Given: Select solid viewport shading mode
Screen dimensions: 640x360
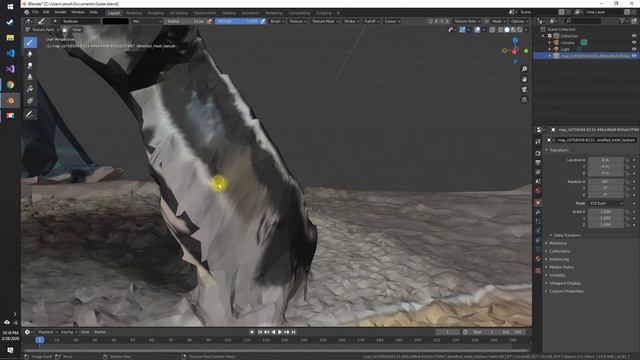Looking at the screenshot, I should click(507, 30).
